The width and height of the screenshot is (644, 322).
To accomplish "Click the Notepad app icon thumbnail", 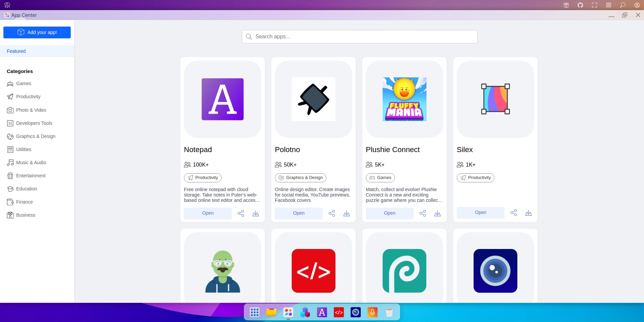I will point(223,99).
